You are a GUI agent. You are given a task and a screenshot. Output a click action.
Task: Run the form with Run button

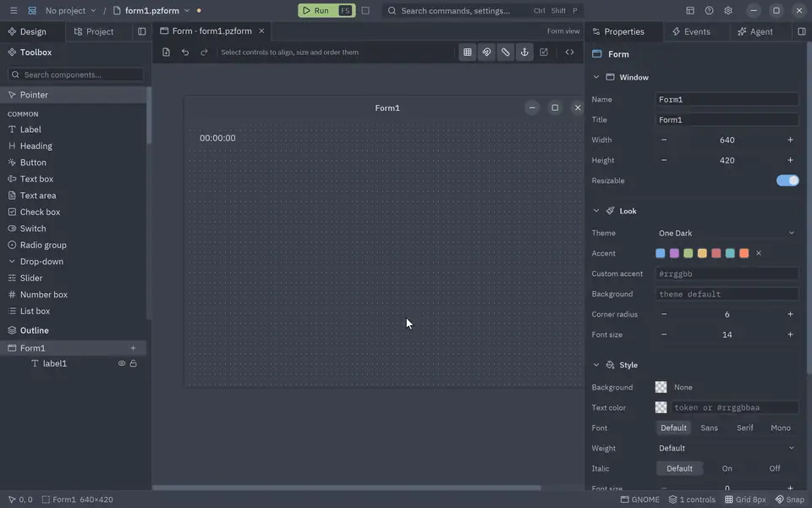[326, 10]
